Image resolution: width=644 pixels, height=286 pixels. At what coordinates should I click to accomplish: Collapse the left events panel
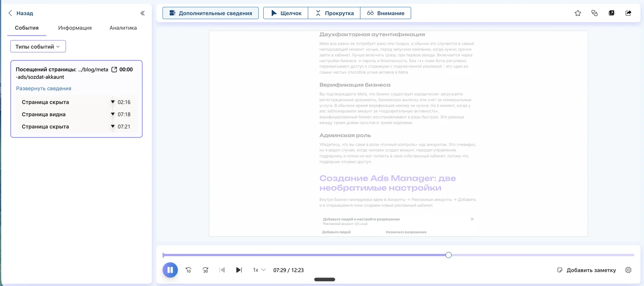tap(143, 13)
